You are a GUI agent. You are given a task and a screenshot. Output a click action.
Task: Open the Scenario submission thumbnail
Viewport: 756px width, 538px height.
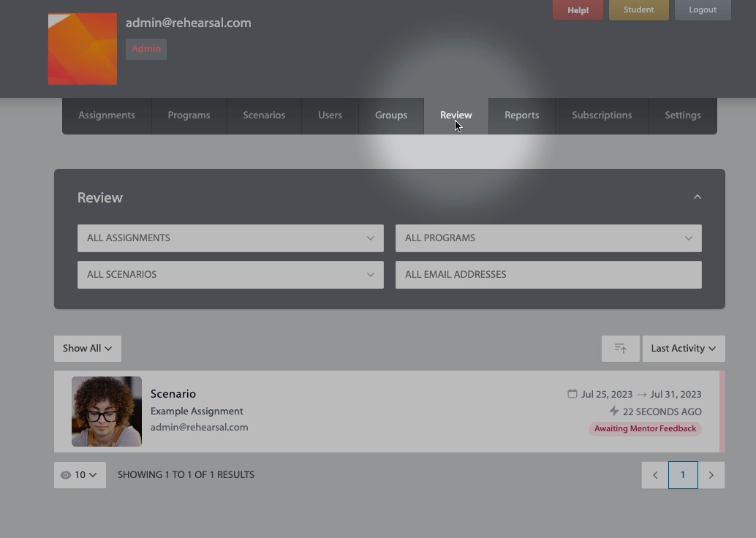tap(107, 412)
